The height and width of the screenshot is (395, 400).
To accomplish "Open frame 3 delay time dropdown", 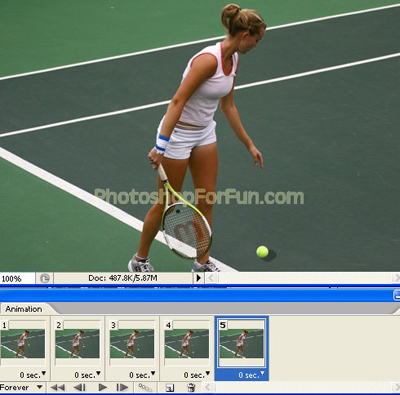I will click(142, 375).
